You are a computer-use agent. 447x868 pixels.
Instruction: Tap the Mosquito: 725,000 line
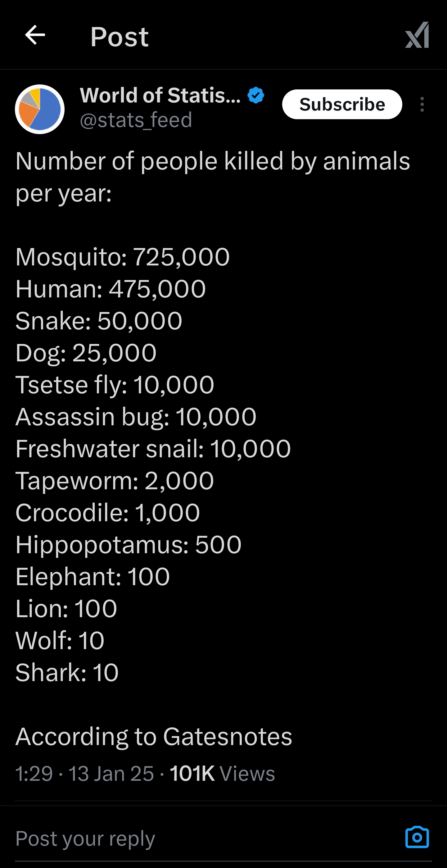point(123,257)
